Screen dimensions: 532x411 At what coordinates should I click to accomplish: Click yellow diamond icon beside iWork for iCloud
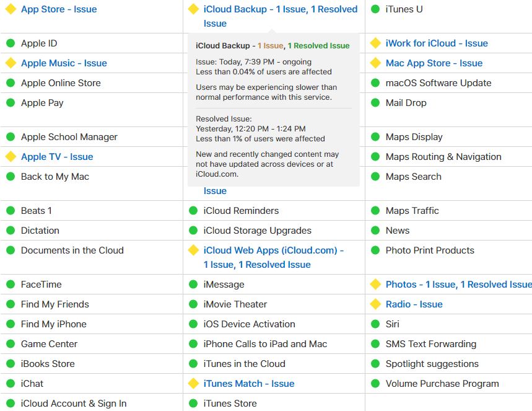375,43
